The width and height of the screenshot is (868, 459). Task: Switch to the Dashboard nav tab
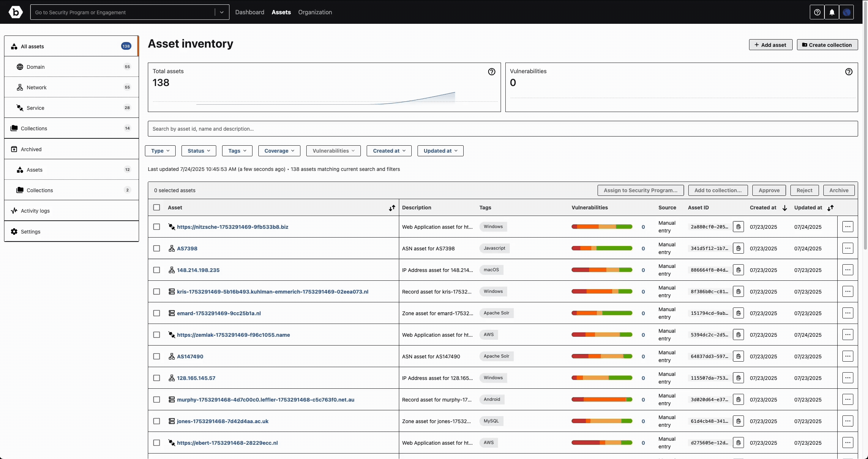pos(250,12)
